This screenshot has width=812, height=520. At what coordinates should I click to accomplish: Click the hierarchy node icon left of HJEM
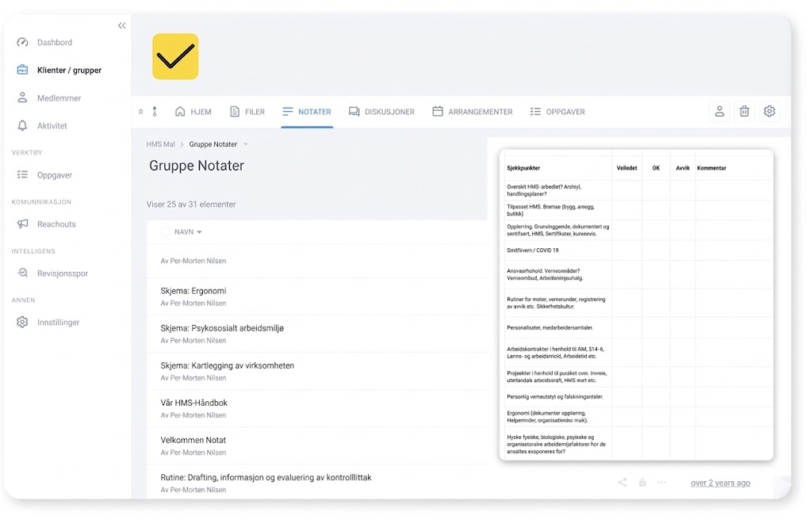click(x=155, y=111)
